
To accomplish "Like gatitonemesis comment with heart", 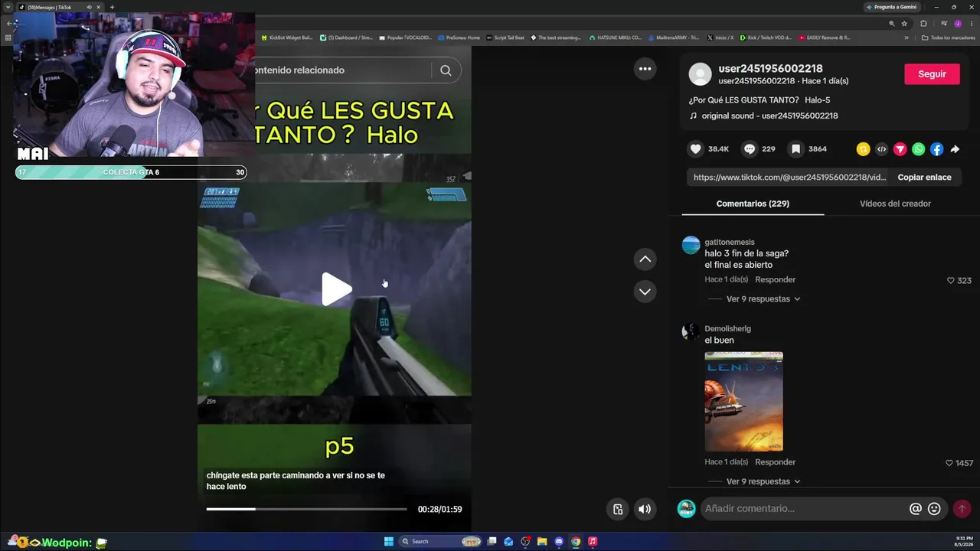I will click(951, 281).
